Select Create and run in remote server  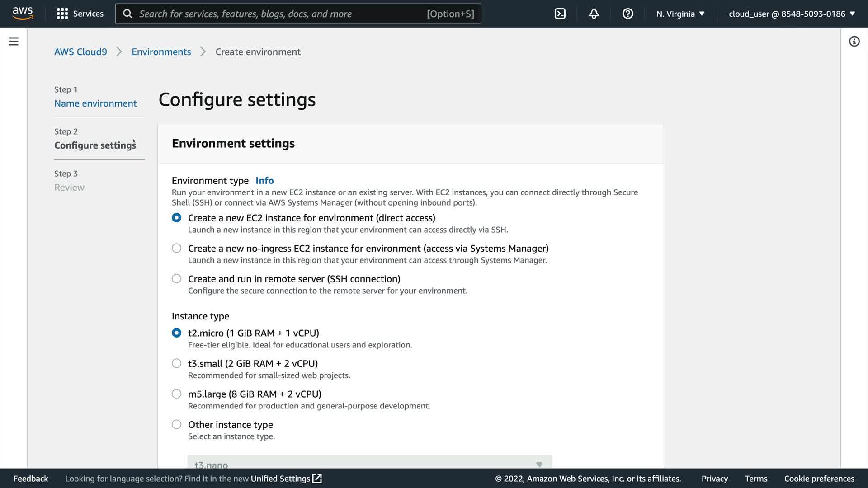pyautogui.click(x=176, y=279)
